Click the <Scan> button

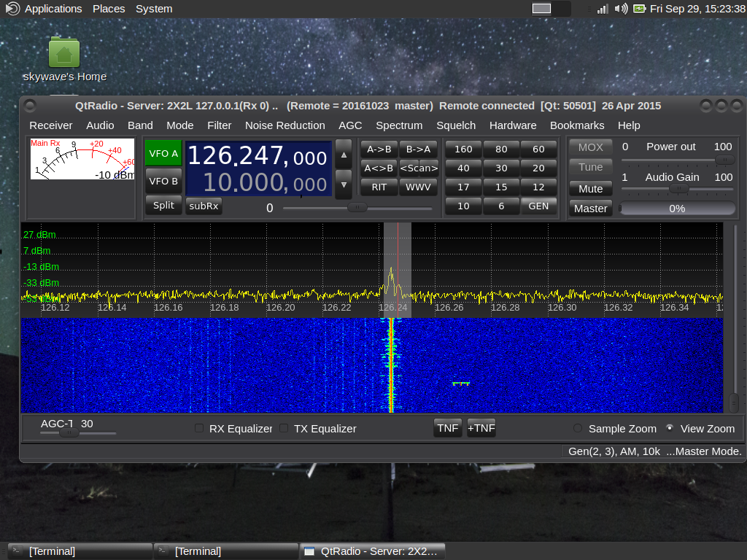[x=418, y=168]
